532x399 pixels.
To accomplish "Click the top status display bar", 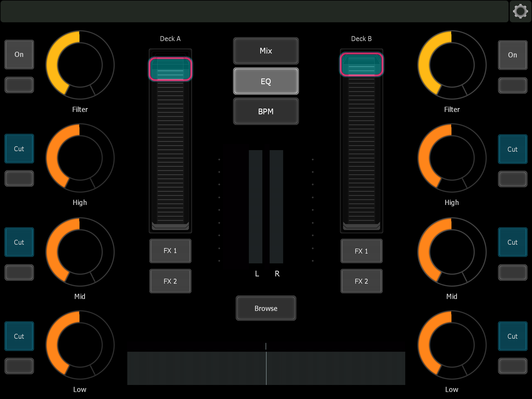I will click(x=254, y=11).
